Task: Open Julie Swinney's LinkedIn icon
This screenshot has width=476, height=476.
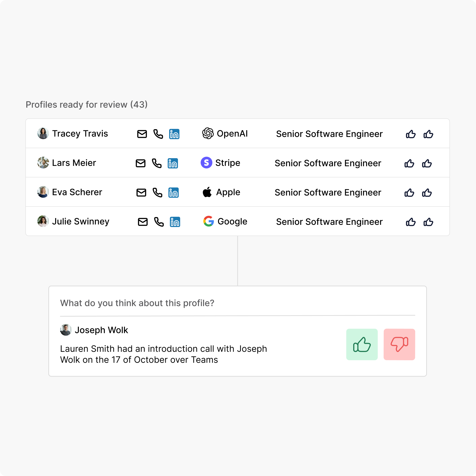Action: pos(175,222)
